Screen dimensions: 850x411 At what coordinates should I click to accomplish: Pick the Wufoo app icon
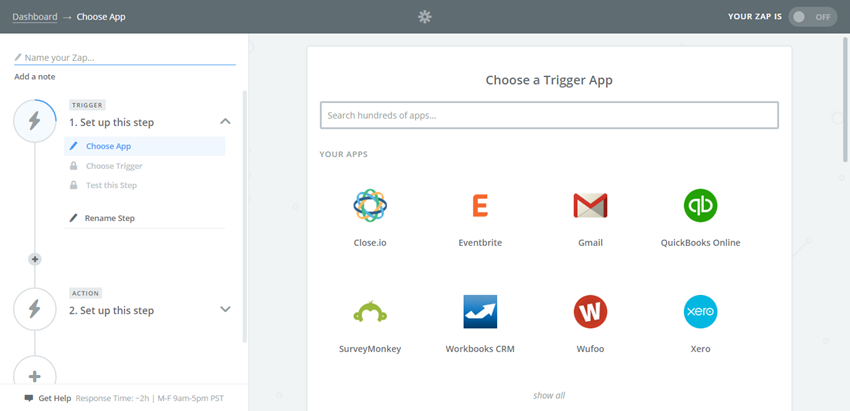(x=590, y=312)
